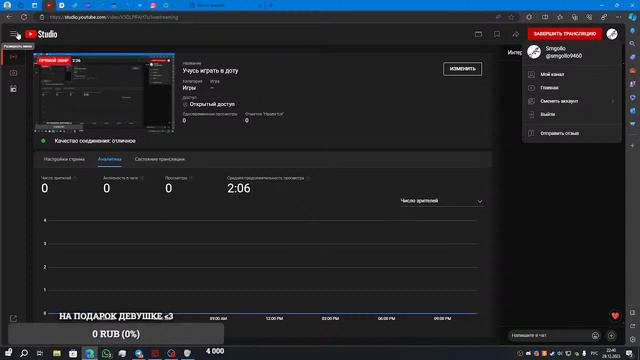Click the stream title Учусь играть в доту
Viewport: 640px width, 360px height.
[210, 71]
